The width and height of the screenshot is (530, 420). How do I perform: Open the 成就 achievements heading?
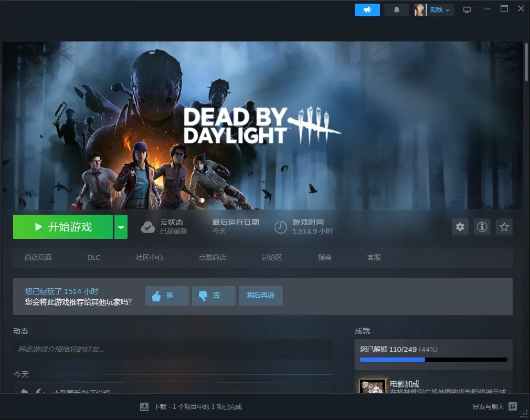pos(363,331)
